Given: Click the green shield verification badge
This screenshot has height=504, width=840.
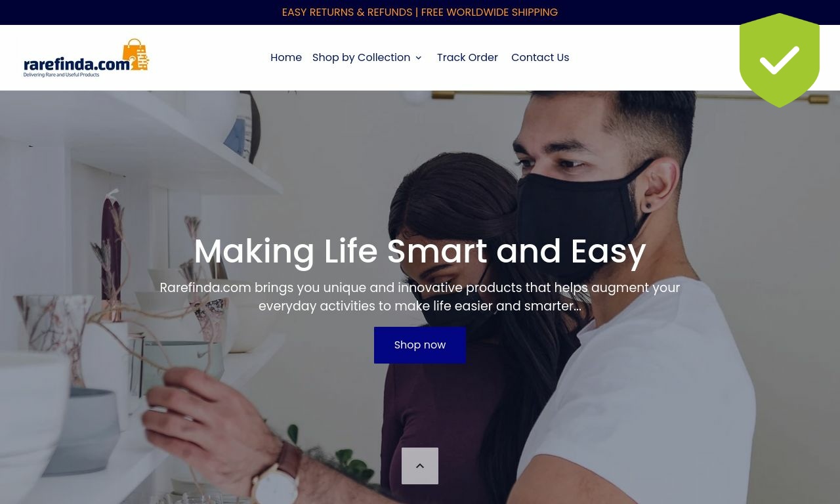Looking at the screenshot, I should coord(780,60).
